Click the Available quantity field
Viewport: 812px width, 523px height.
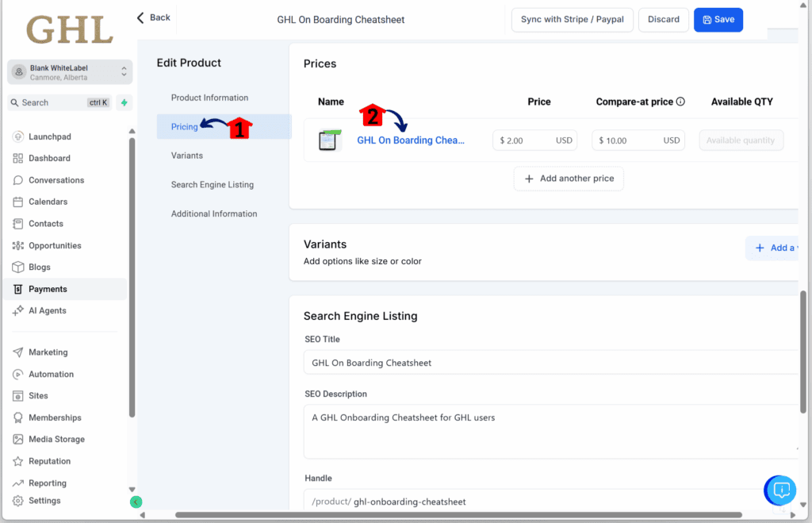[x=741, y=140]
